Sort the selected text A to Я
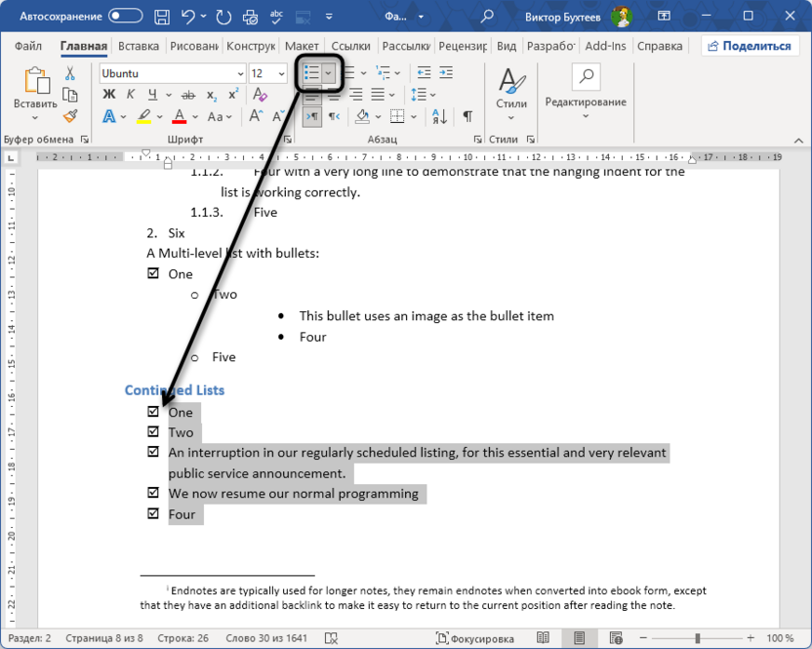Viewport: 812px width, 649px height. (x=439, y=116)
